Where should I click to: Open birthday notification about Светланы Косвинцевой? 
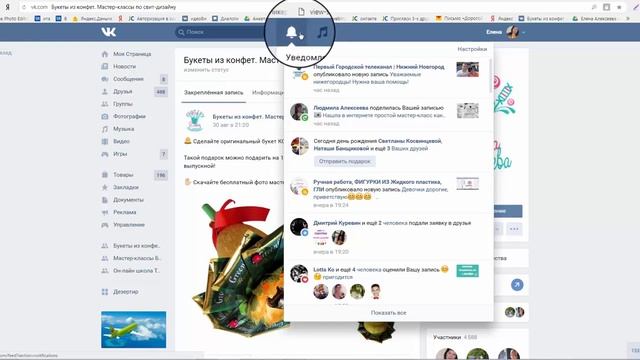point(389,152)
